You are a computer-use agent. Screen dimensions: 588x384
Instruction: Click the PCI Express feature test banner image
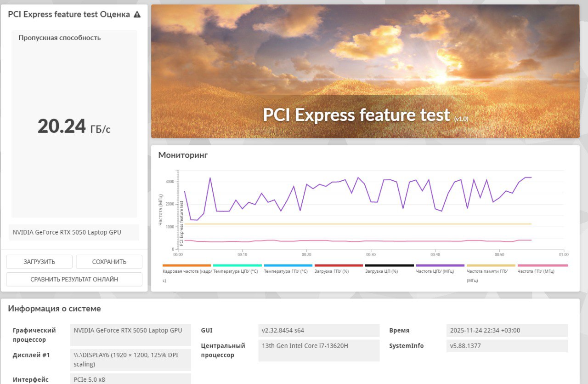click(365, 71)
